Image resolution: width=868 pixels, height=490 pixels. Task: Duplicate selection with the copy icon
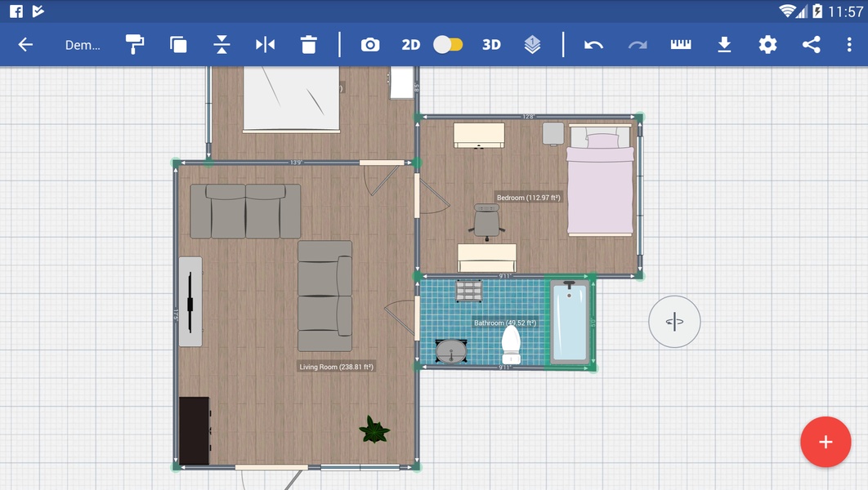(x=178, y=45)
